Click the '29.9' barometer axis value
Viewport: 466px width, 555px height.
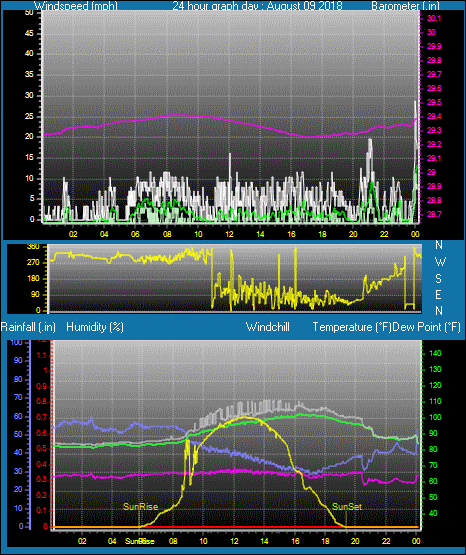[x=434, y=46]
